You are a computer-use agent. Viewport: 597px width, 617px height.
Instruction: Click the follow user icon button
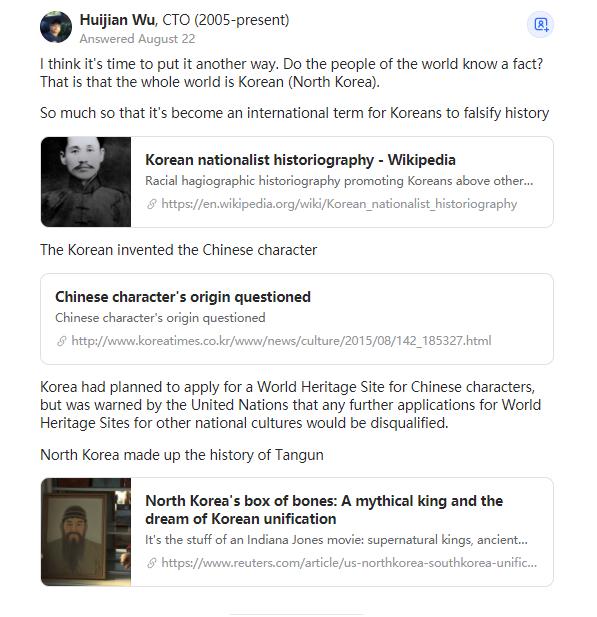point(540,24)
